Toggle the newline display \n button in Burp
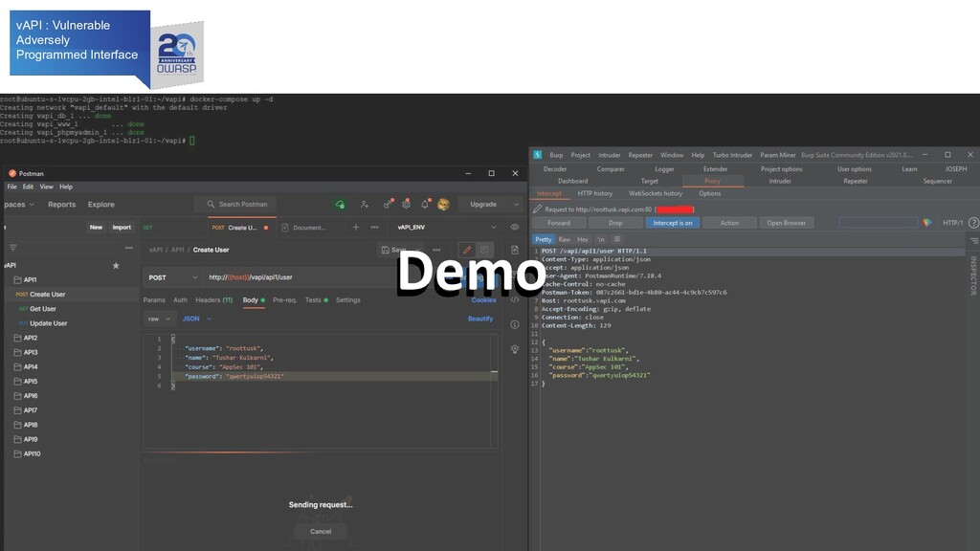980x551 pixels. point(601,239)
